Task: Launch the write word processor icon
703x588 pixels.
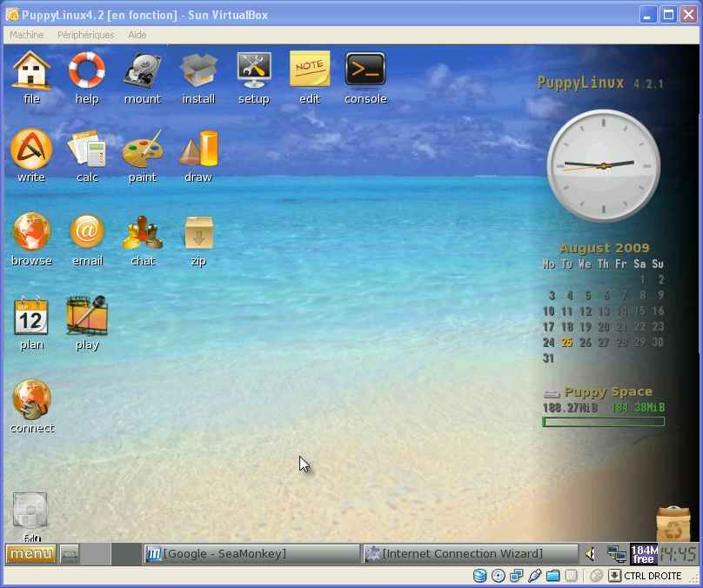Action: (x=31, y=149)
